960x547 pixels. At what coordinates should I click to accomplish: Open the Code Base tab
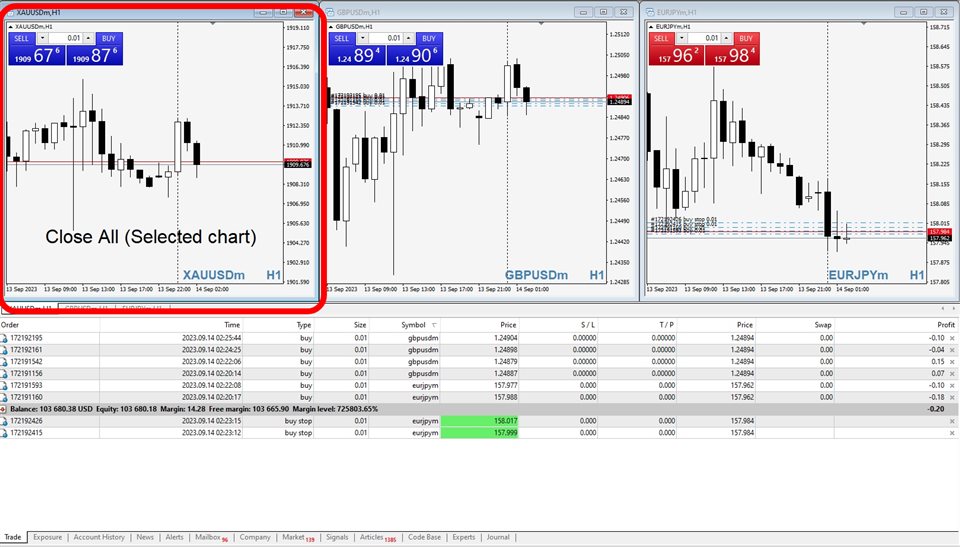coord(424,537)
